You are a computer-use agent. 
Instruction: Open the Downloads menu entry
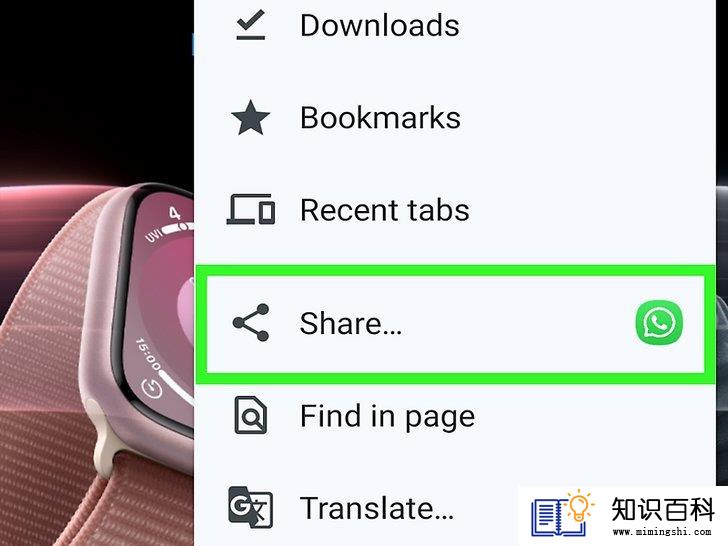tap(455, 25)
